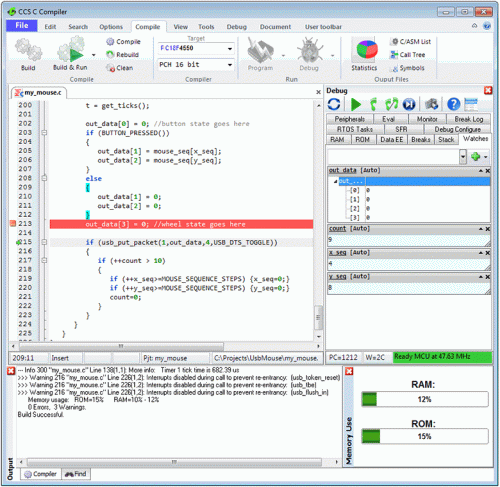The image size is (500, 487).
Task: Click the debugger reset circular arrows
Action: (x=334, y=104)
